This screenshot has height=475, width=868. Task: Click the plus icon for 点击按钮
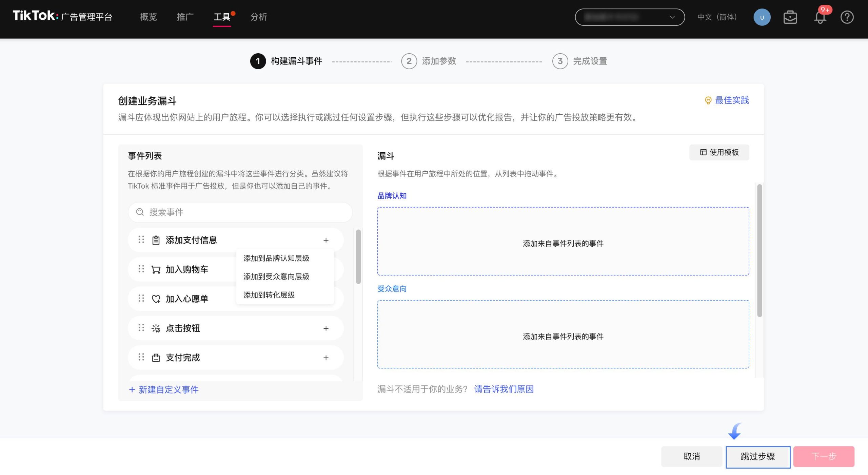click(326, 328)
